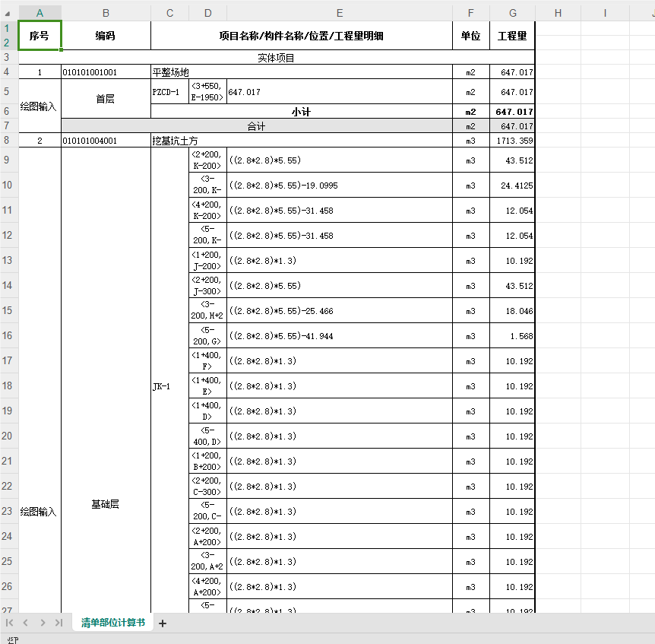Go to the previous sheet tab
Image resolution: width=655 pixels, height=644 pixels.
26,623
